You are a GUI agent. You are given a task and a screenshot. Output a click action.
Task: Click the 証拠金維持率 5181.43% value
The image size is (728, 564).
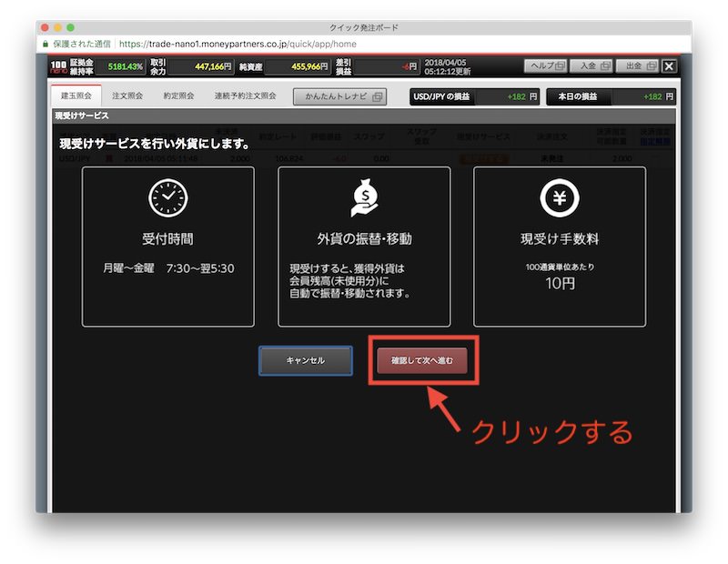tap(126, 66)
